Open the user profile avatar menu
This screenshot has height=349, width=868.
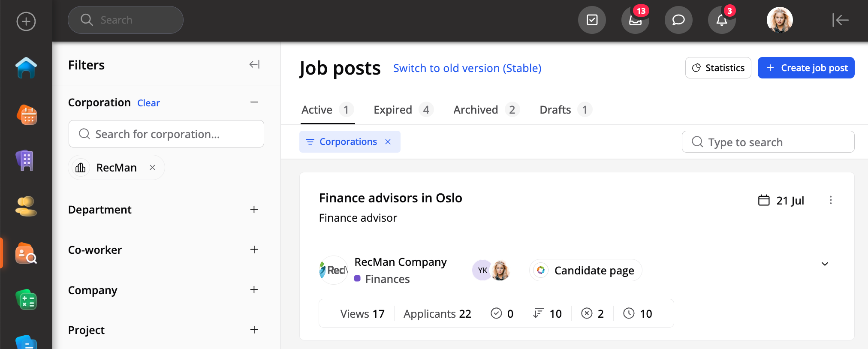pos(780,20)
